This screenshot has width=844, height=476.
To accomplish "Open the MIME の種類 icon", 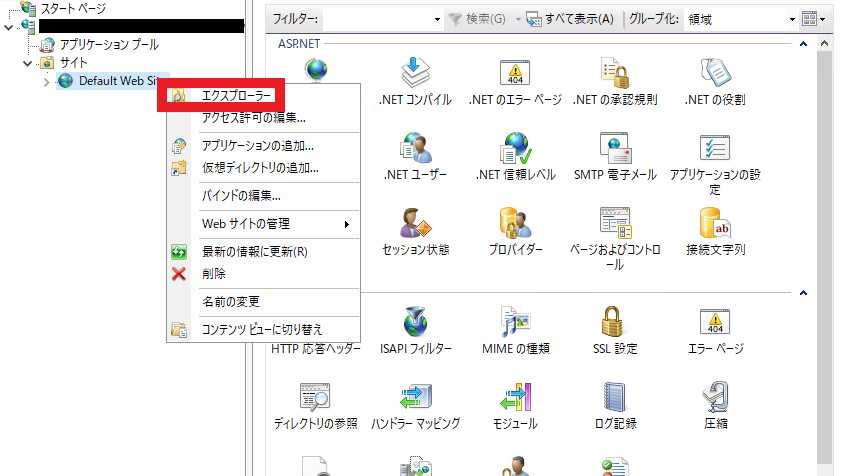I will 515,322.
